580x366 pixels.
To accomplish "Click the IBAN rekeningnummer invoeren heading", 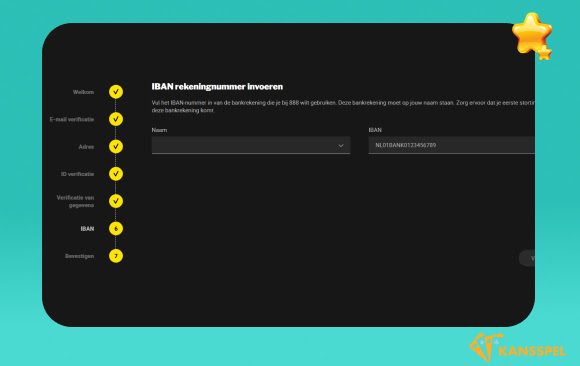I will pos(217,87).
